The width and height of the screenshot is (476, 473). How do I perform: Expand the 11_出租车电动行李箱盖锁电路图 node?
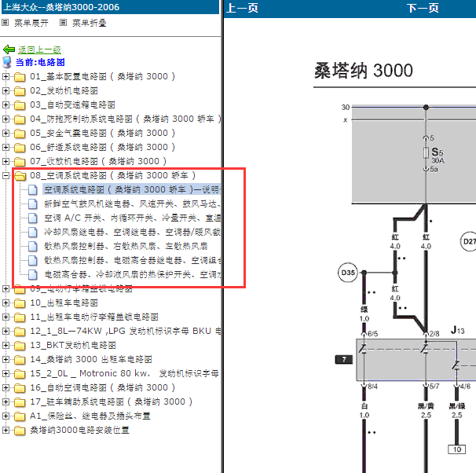click(x=5, y=317)
